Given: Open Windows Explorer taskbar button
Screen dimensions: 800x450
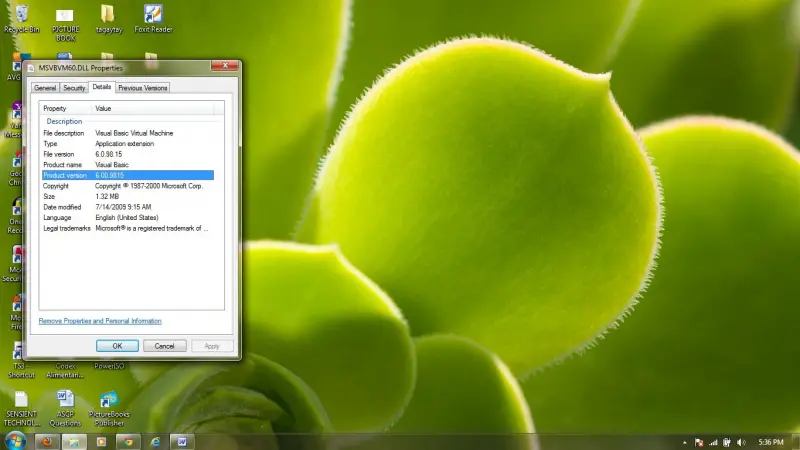Looking at the screenshot, I should [x=74, y=442].
